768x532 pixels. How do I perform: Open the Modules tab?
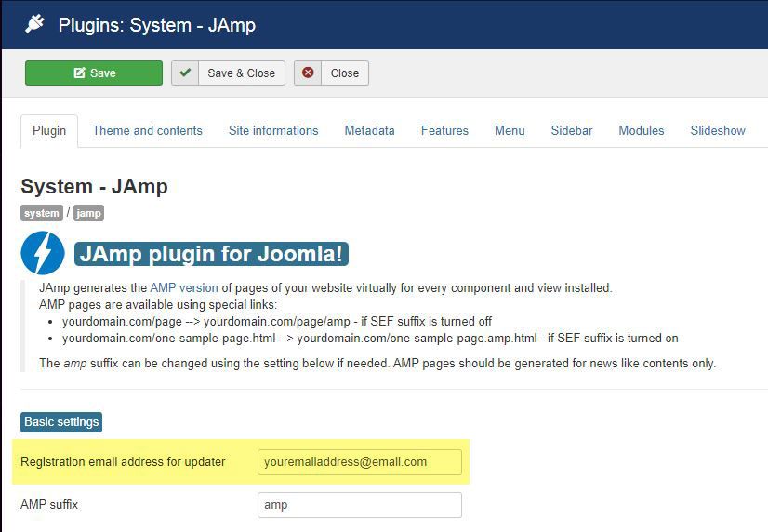[642, 131]
